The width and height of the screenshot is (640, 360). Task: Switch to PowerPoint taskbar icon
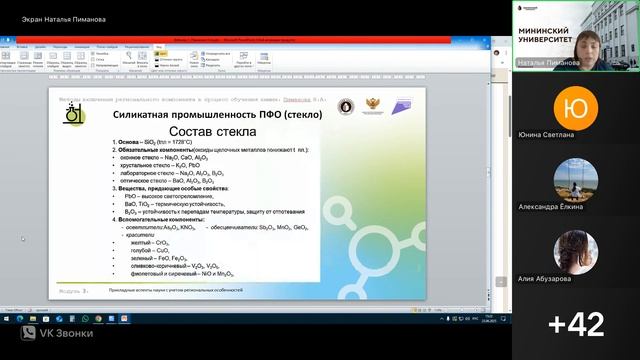coord(124,319)
